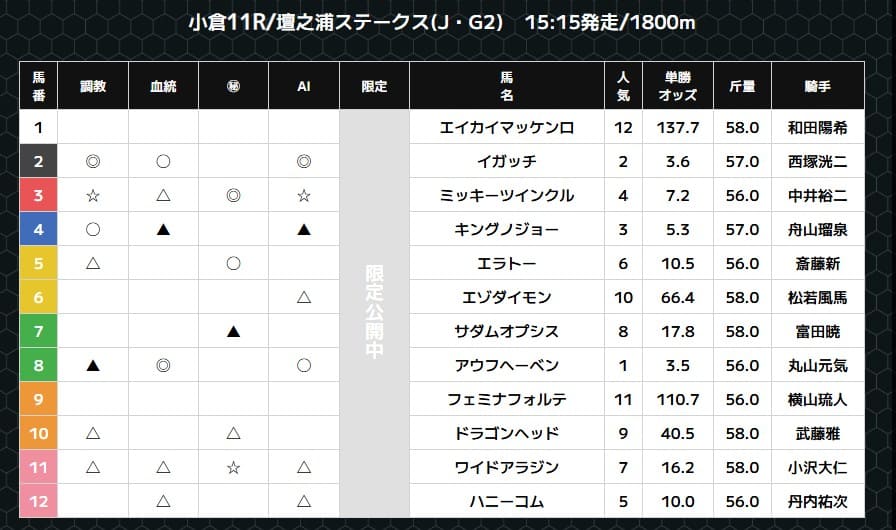
Task: Click the 限定公開中 vertical banner
Action: tap(374, 314)
